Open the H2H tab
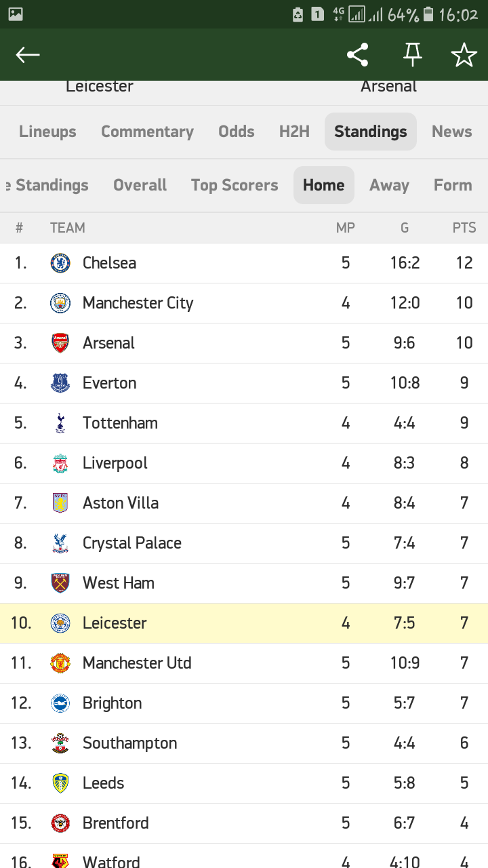This screenshot has width=488, height=868. coord(294,132)
